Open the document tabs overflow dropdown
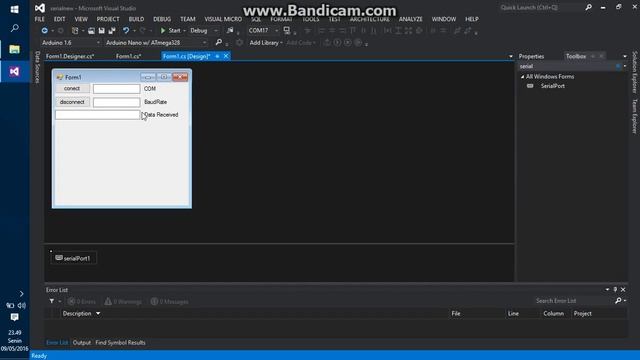Image resolution: width=640 pixels, height=360 pixels. pos(511,56)
